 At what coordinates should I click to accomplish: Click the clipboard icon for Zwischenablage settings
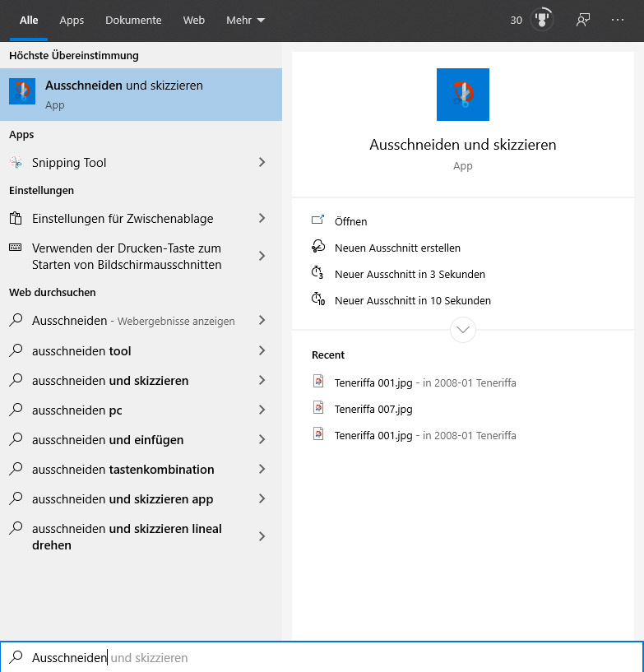click(x=16, y=219)
